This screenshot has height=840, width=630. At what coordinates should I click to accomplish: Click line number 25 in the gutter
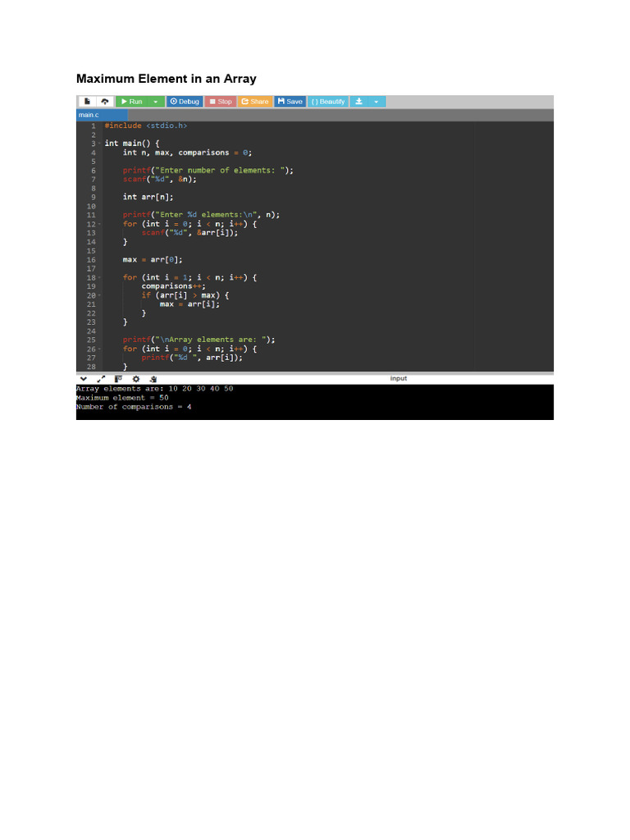point(91,340)
